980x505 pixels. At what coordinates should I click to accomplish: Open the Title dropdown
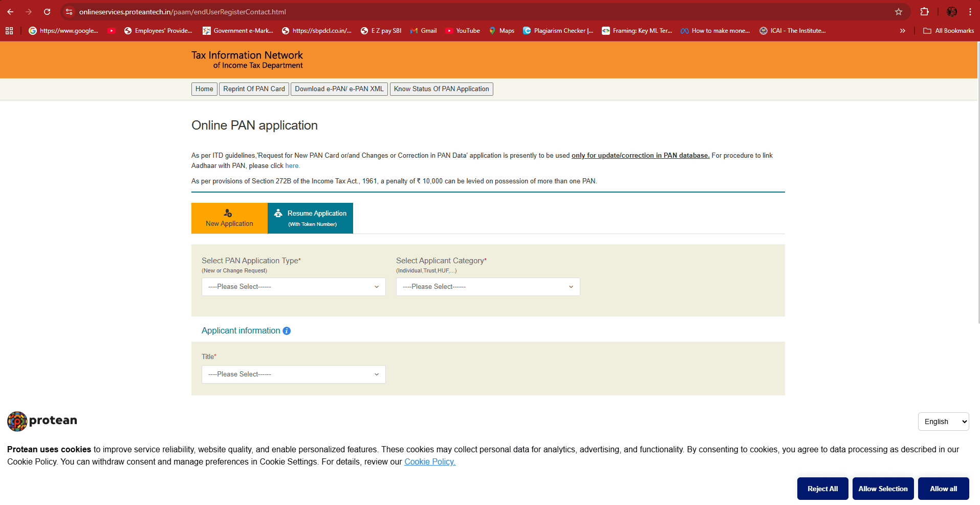[293, 374]
